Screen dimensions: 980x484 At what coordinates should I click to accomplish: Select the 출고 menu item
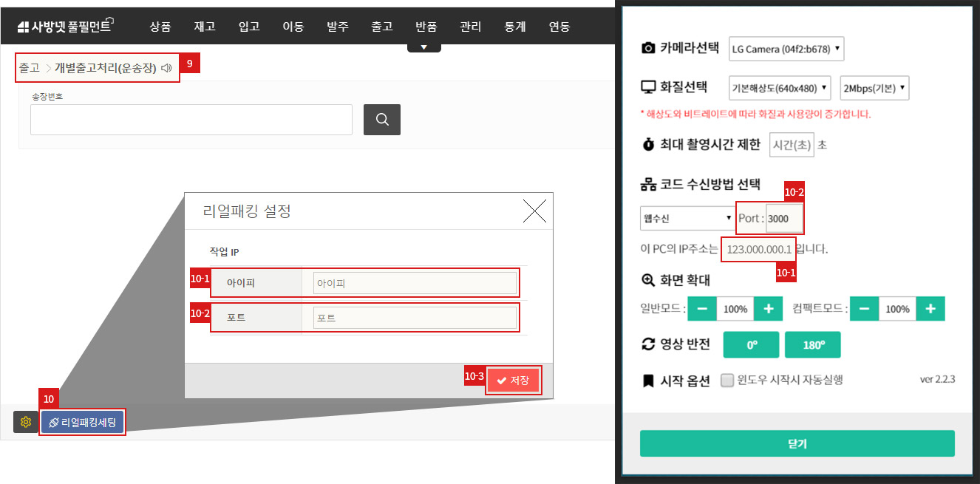381,26
